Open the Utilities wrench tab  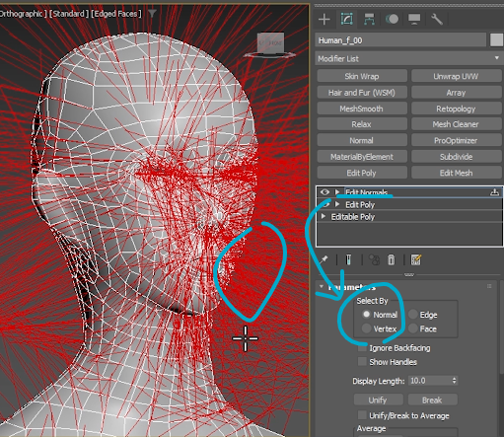(437, 19)
